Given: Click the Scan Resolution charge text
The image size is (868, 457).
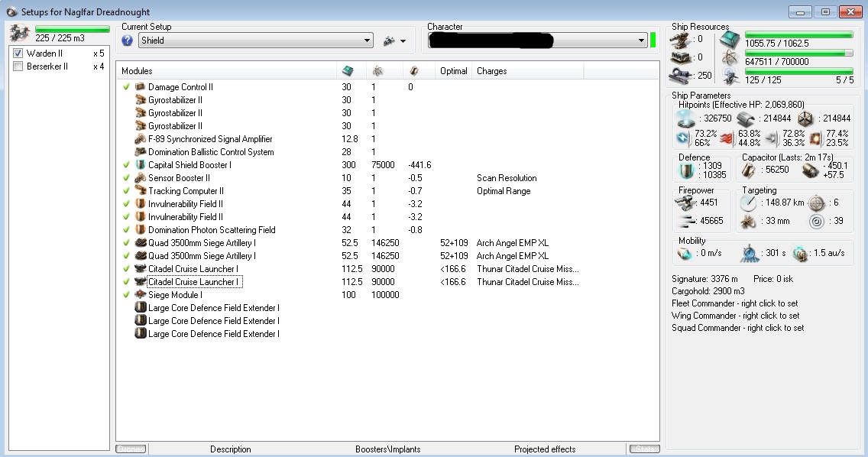Looking at the screenshot, I should click(x=507, y=178).
